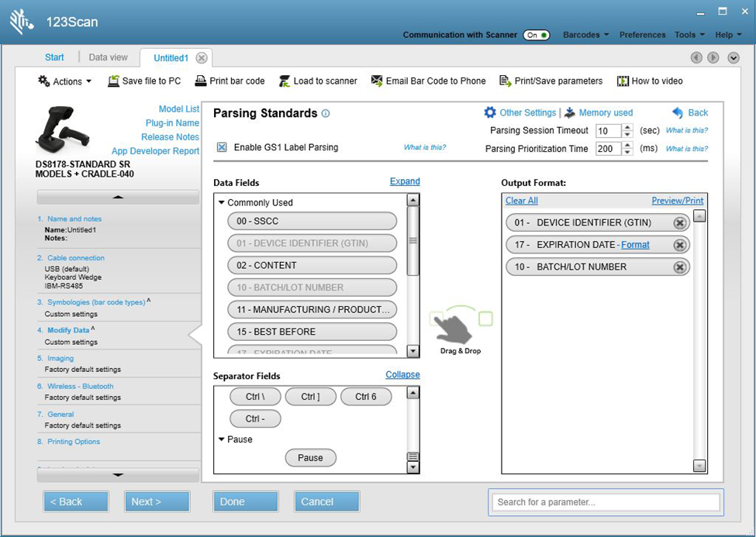756x537 pixels.
Task: Click the Print bar code printer icon
Action: click(x=201, y=81)
